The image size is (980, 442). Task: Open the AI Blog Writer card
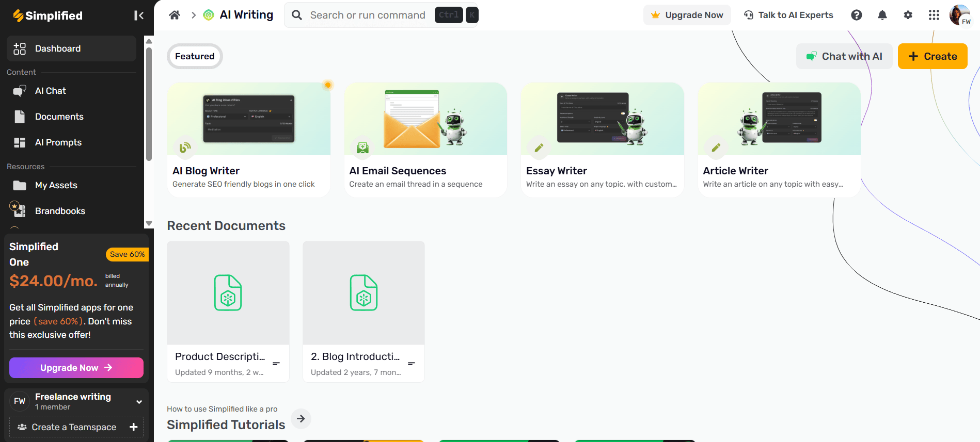pyautogui.click(x=249, y=140)
